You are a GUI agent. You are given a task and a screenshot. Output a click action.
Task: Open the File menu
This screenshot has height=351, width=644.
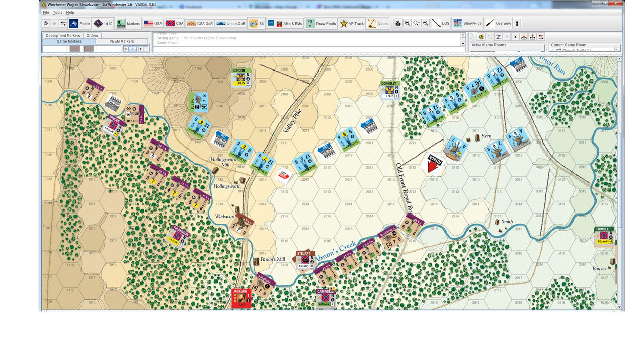pyautogui.click(x=46, y=12)
